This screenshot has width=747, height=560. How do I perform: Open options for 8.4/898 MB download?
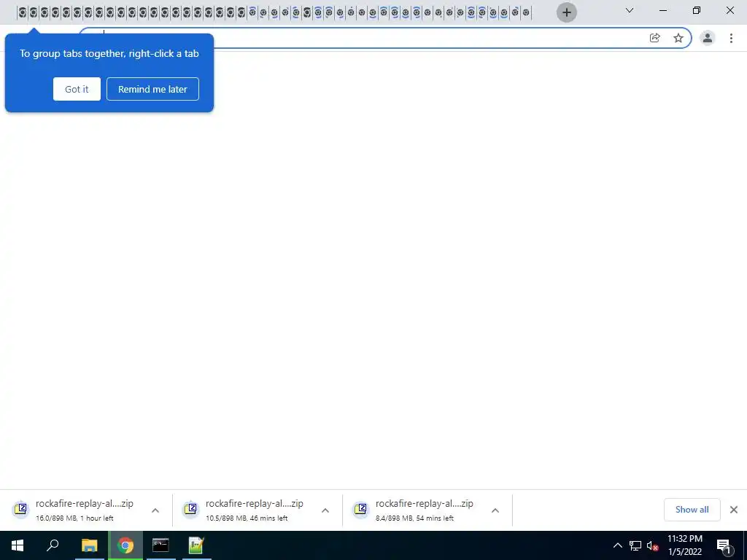click(495, 510)
